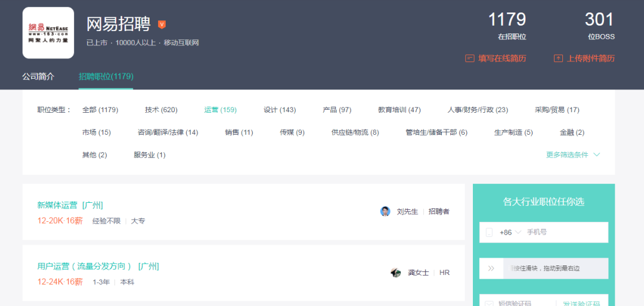Filter jobs by 金融 (2)
Image resolution: width=644 pixels, height=306 pixels.
[572, 132]
